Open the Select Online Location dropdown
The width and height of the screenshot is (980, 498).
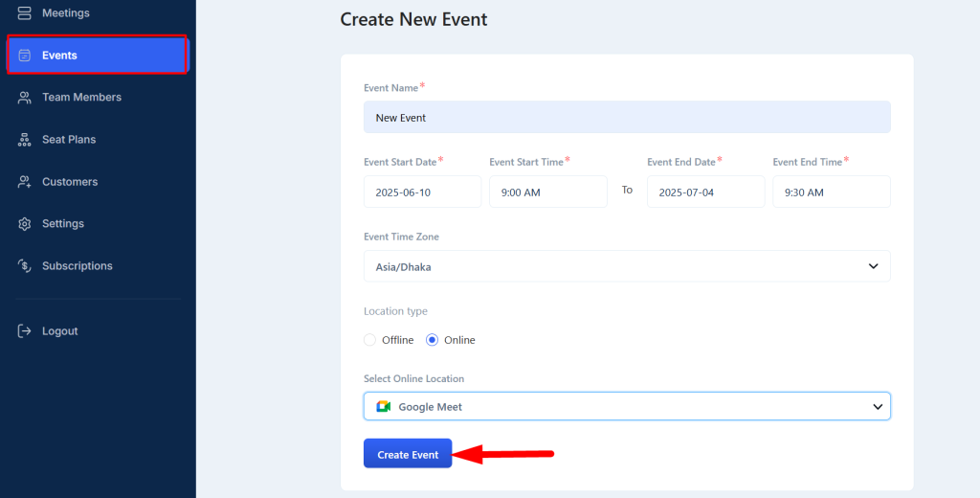627,407
